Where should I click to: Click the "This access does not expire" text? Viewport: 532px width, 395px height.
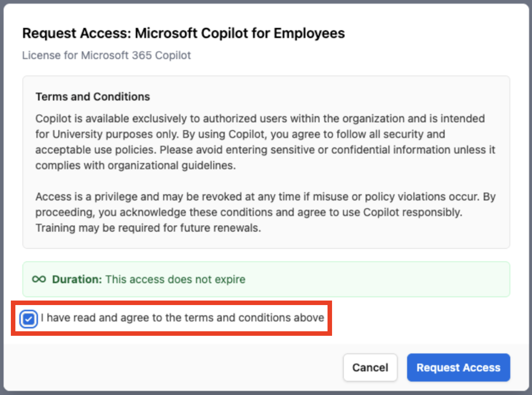[x=176, y=279]
